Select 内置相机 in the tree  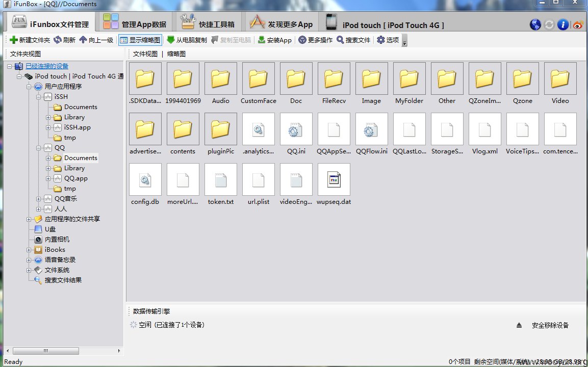57,239
